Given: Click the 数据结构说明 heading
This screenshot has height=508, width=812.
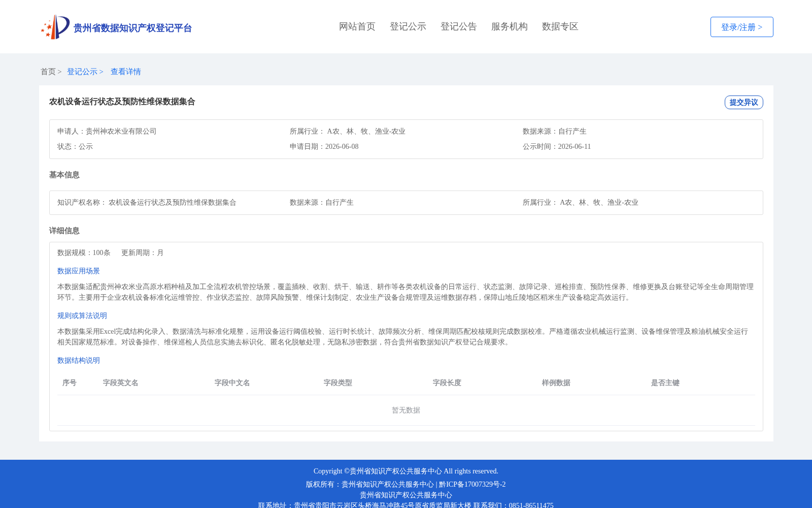Looking at the screenshot, I should tap(79, 360).
